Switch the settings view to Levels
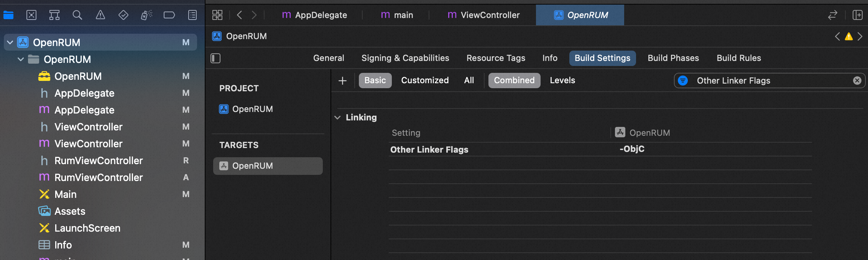Image resolution: width=868 pixels, height=260 pixels. tap(562, 81)
